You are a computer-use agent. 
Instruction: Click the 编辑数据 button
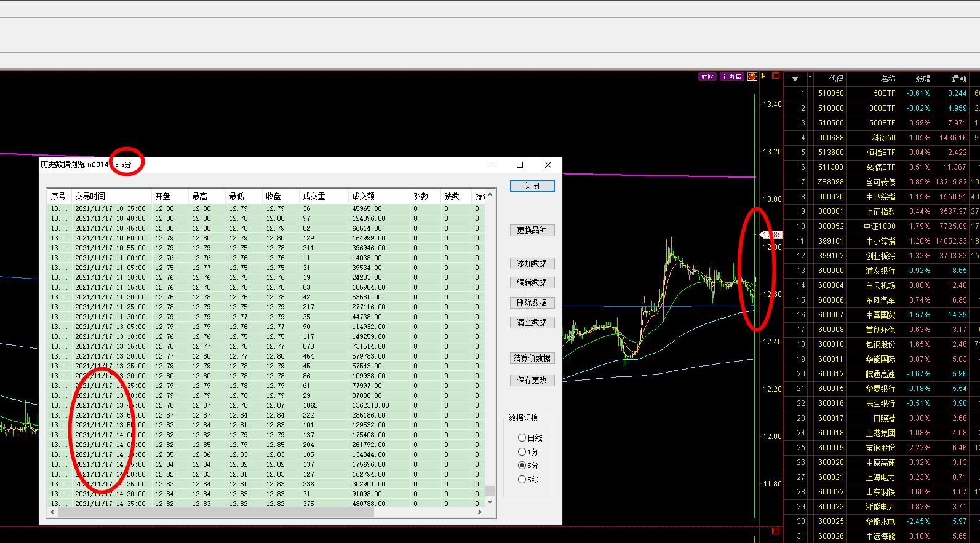pos(532,282)
